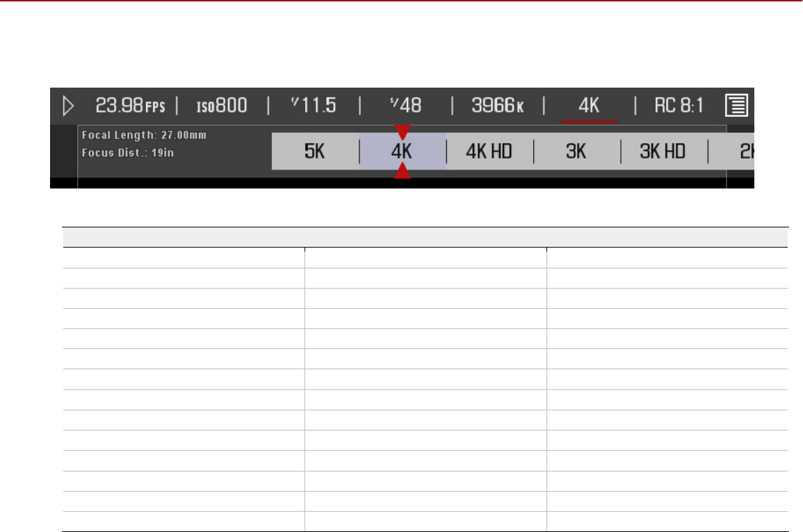Viewport: 803px width, 532px height.
Task: Click the red up arrow below 4K
Action: point(403,170)
